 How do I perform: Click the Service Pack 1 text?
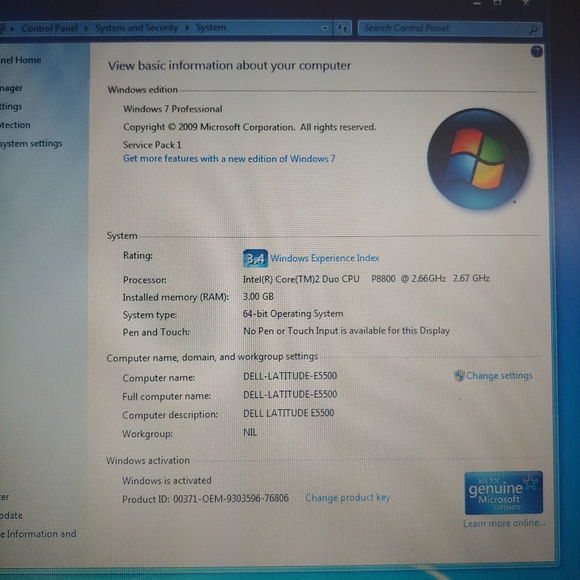[x=152, y=145]
